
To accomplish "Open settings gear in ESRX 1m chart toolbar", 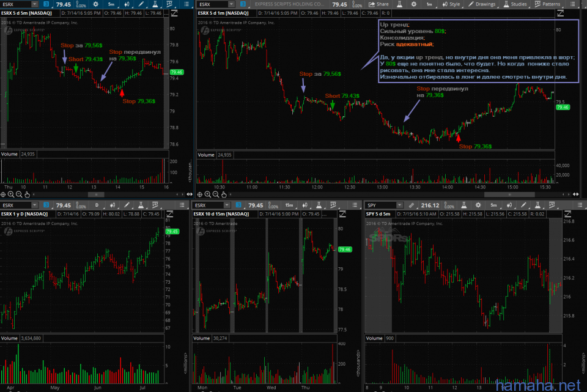I will 414,4.
